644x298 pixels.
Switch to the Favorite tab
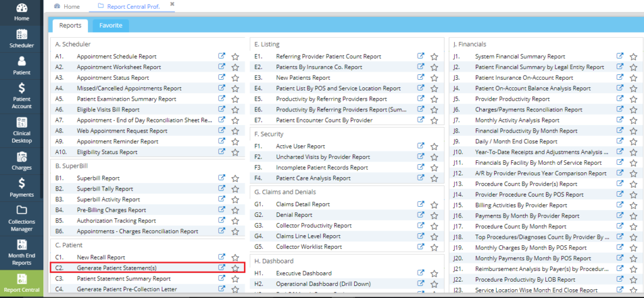pos(111,26)
